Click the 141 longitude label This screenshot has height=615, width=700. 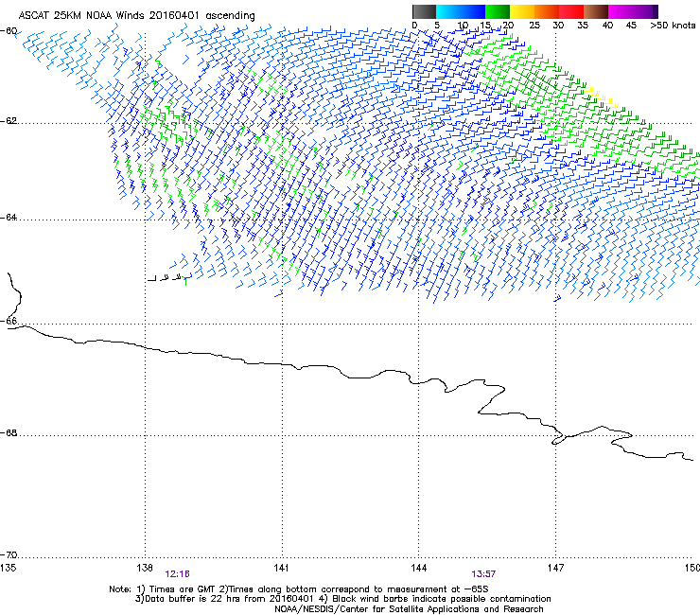(281, 568)
